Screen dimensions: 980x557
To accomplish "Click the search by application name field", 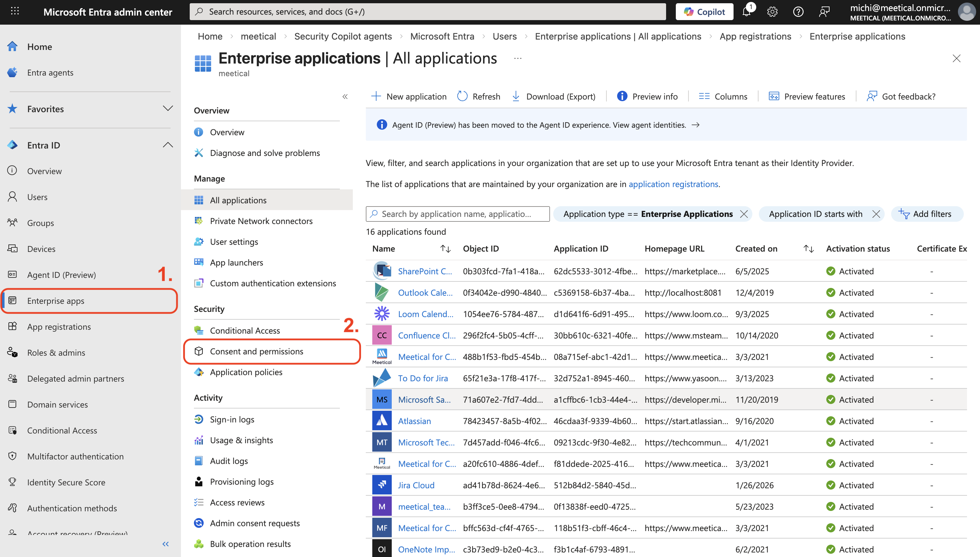I will (458, 214).
